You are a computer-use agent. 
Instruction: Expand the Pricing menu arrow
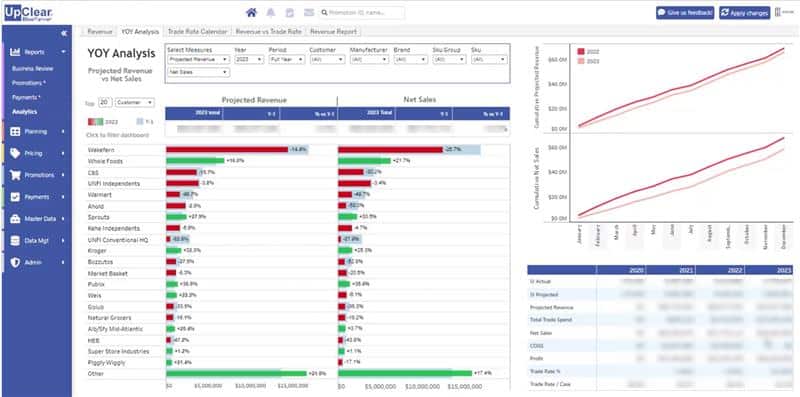pyautogui.click(x=63, y=153)
